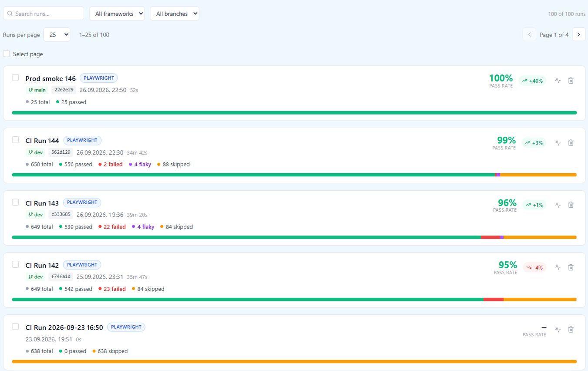Delete the CI Run 144 entry
This screenshot has height=371, width=588.
[571, 143]
